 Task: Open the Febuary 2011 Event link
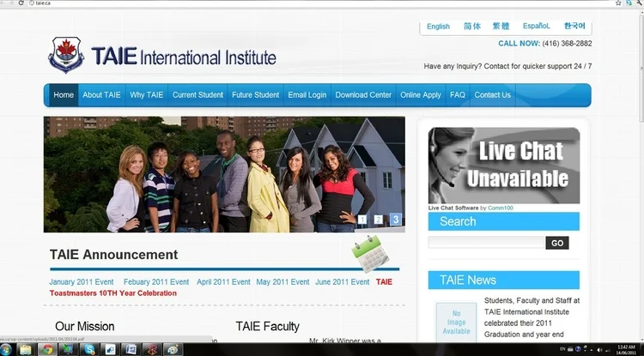[156, 282]
